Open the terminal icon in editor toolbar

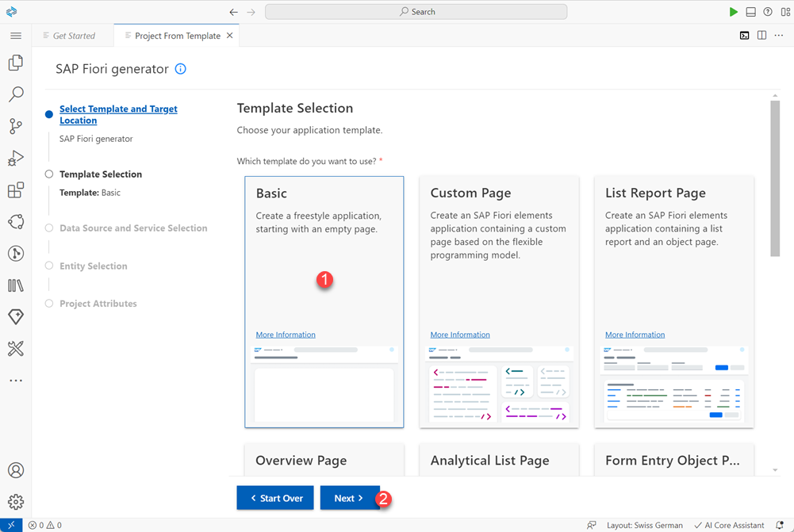pos(744,36)
